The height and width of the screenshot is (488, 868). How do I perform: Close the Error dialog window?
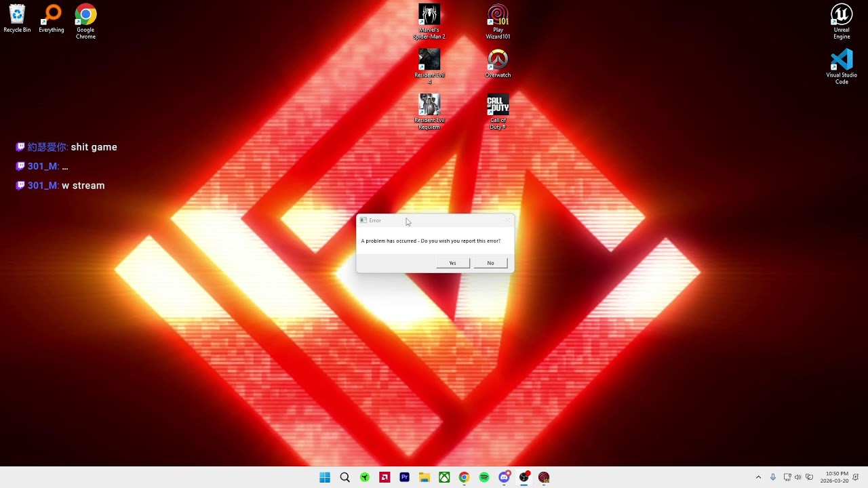coord(506,220)
